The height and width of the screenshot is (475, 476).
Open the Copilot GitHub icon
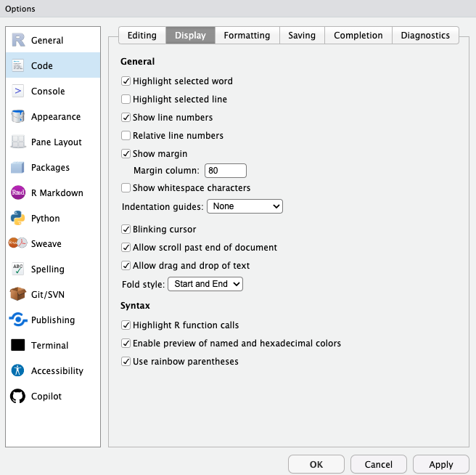coord(18,396)
